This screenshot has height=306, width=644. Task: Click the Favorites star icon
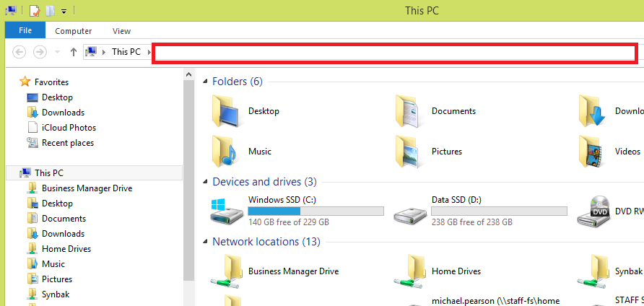click(x=25, y=82)
